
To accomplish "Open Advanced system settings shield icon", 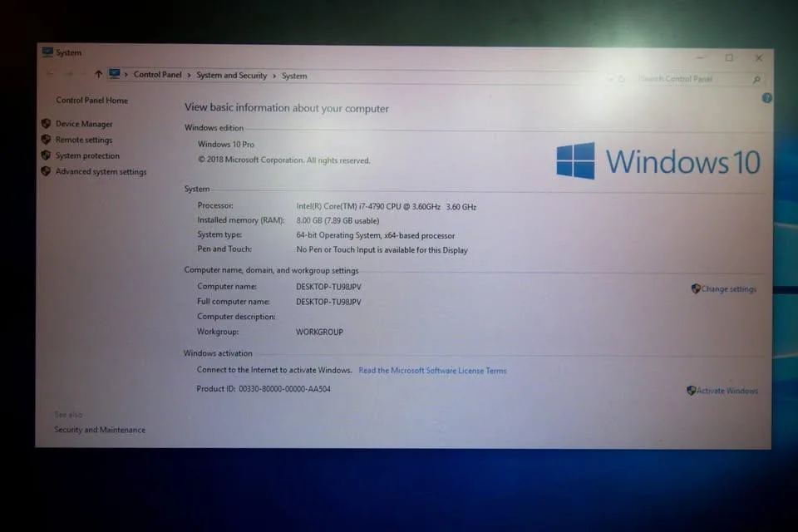I will (x=47, y=171).
